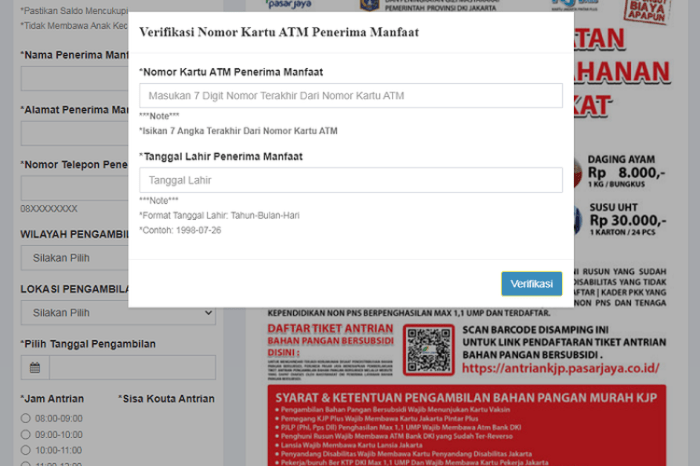Click the Tanggal Lahir date field
Viewport: 700px width, 466px height.
coord(350,181)
